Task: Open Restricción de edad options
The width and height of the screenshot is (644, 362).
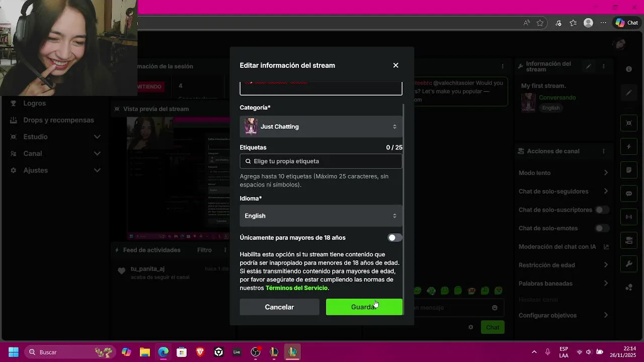Action: pos(563,265)
